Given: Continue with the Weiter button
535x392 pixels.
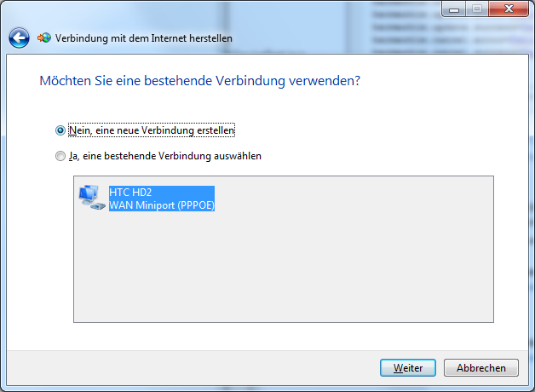Looking at the screenshot, I should (408, 368).
